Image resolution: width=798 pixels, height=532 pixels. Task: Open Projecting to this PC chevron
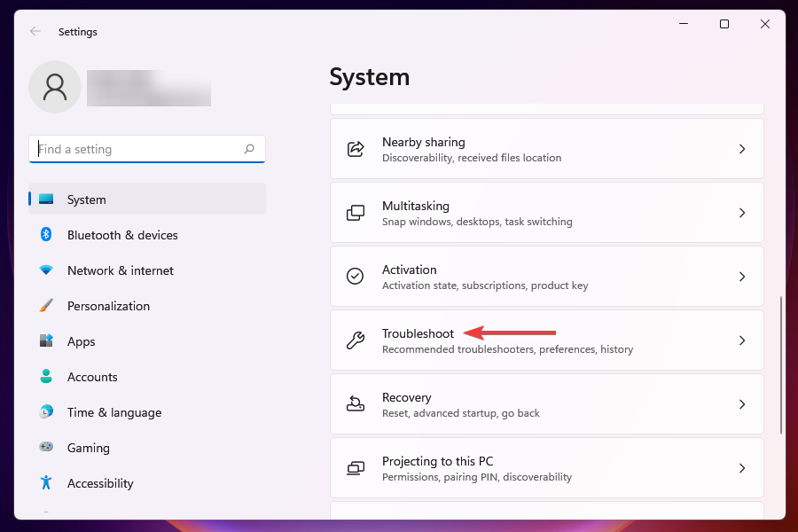pos(742,468)
